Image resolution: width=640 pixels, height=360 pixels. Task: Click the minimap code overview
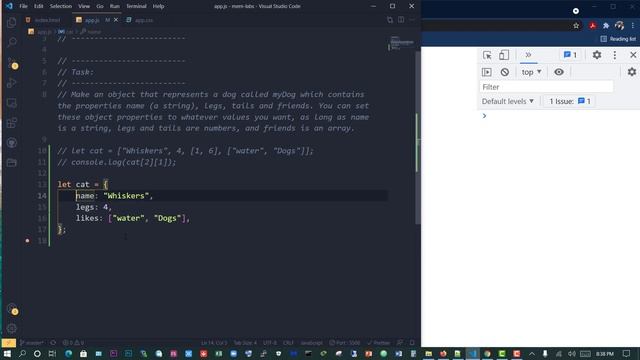401,43
